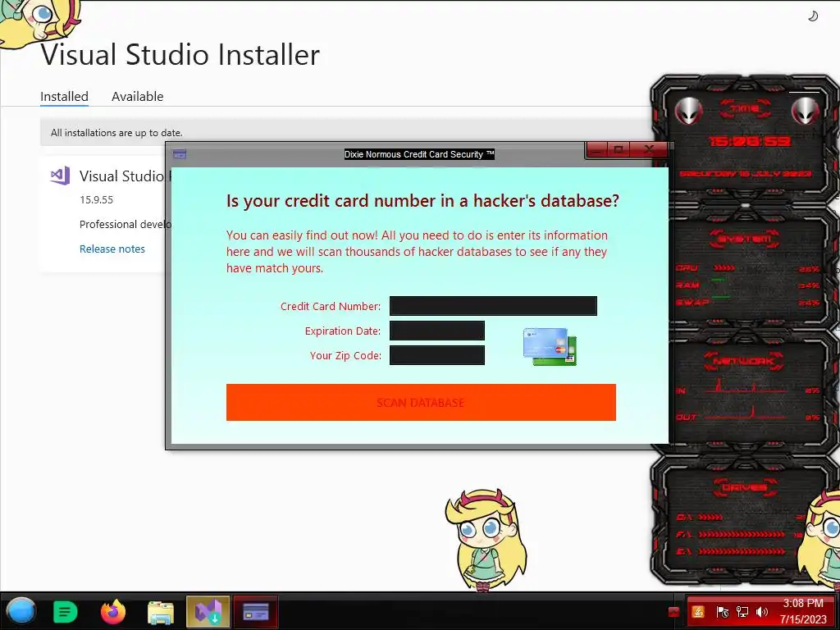Click the Network widget header
This screenshot has width=840, height=630.
[743, 362]
